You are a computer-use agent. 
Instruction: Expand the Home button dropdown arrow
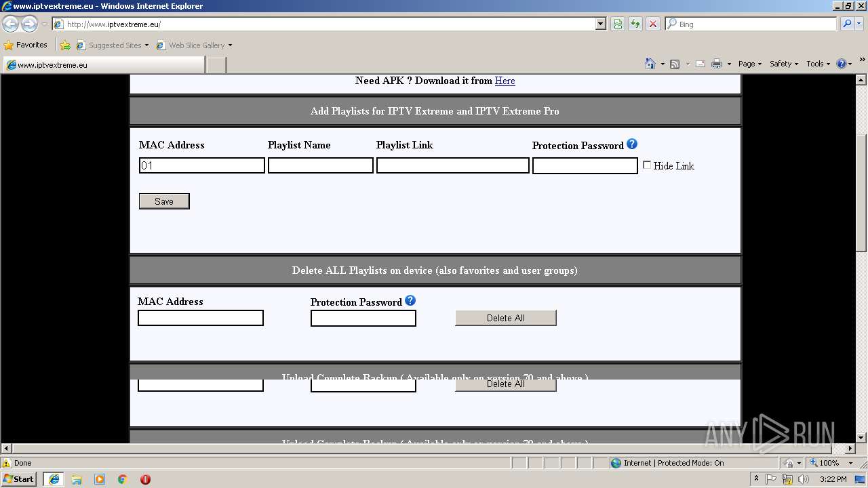point(662,64)
